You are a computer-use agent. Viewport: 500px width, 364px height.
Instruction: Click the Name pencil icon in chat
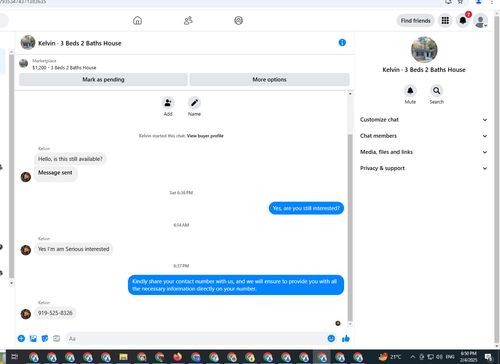coord(194,103)
